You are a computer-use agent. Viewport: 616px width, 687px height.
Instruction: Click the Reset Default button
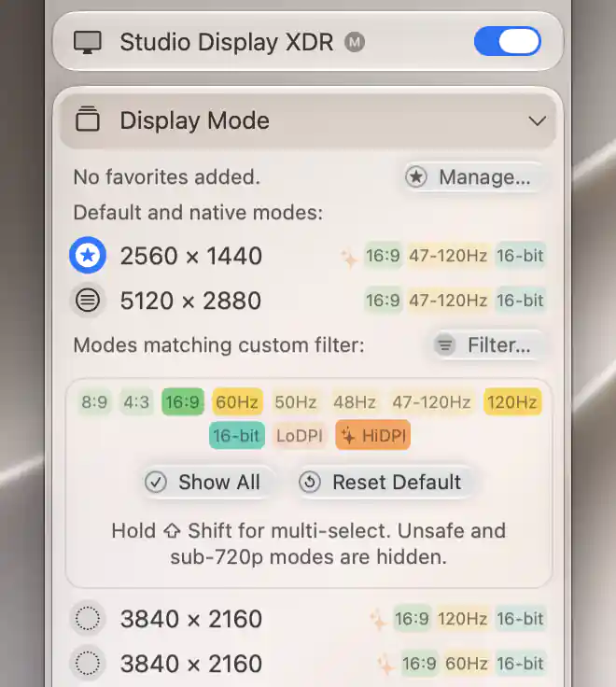(x=383, y=482)
